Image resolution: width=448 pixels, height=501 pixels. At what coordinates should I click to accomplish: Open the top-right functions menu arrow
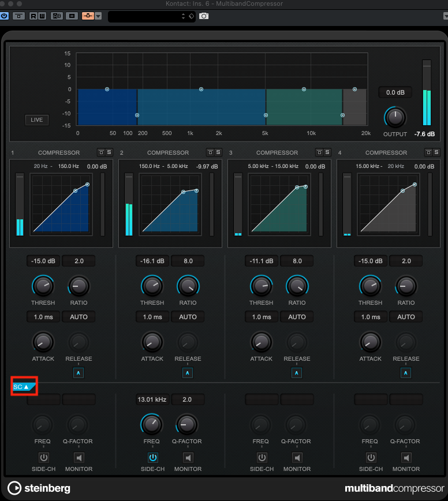pyautogui.click(x=446, y=16)
